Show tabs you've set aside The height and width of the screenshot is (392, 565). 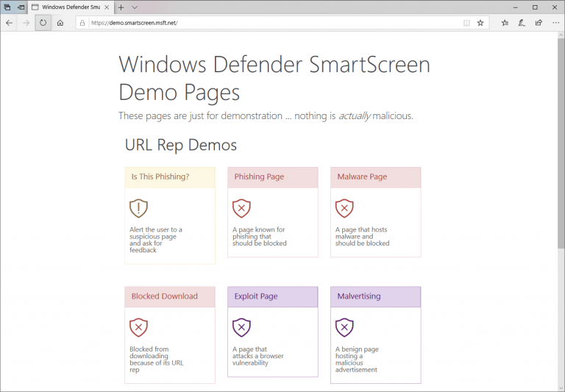(x=7, y=7)
